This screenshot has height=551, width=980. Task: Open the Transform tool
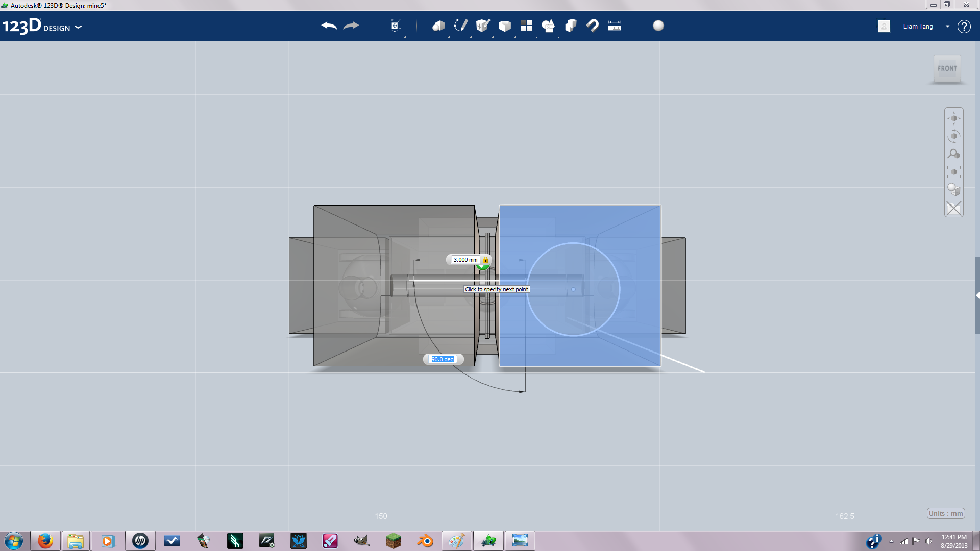[396, 26]
